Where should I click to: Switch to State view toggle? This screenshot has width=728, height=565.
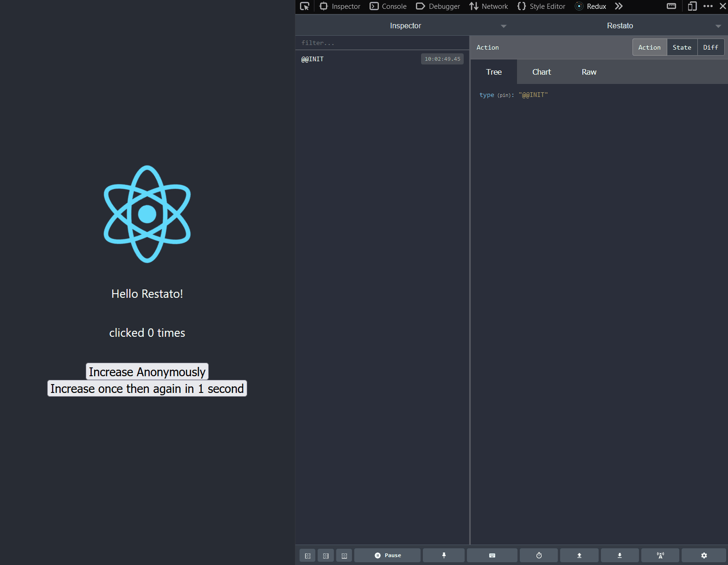(x=682, y=47)
